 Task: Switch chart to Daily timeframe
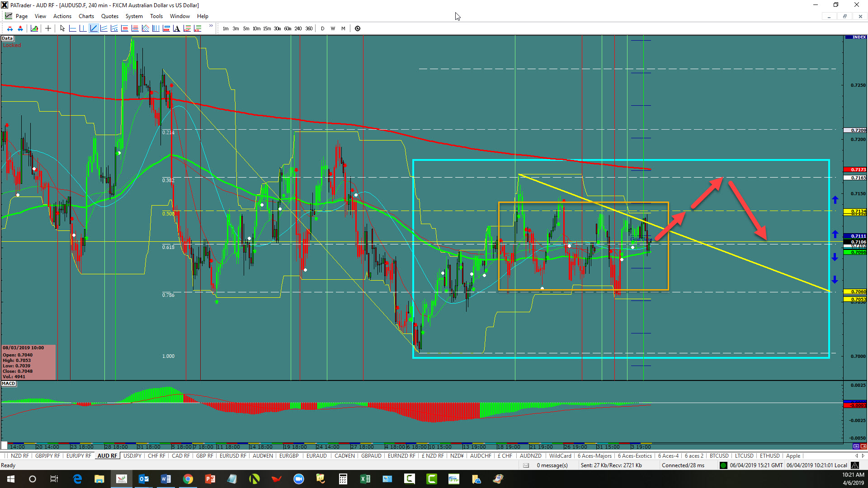click(x=322, y=28)
